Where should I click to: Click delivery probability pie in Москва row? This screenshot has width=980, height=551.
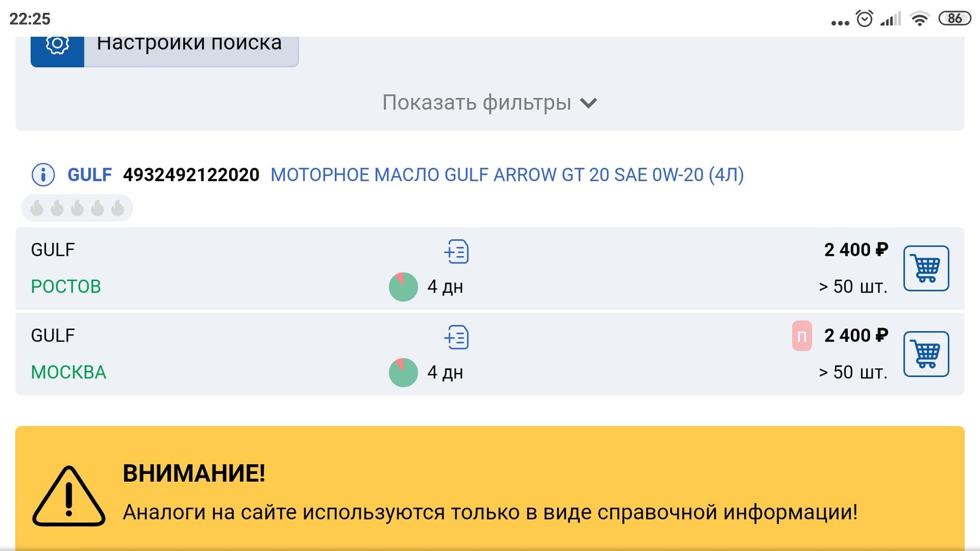(404, 372)
